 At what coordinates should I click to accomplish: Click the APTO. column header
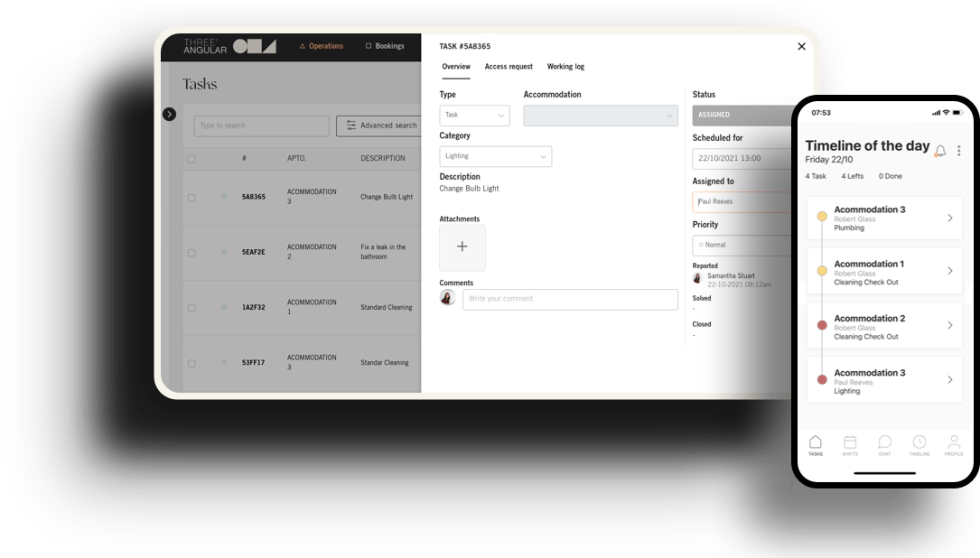pyautogui.click(x=297, y=158)
